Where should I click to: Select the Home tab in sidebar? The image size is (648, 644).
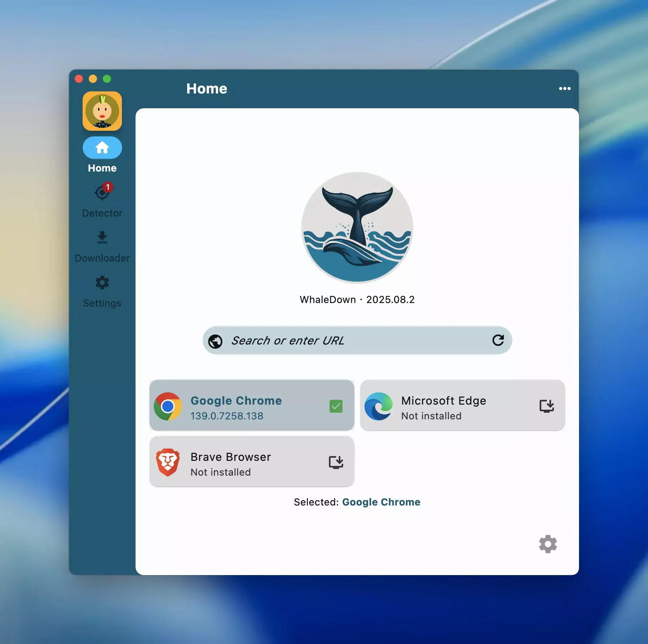click(102, 155)
